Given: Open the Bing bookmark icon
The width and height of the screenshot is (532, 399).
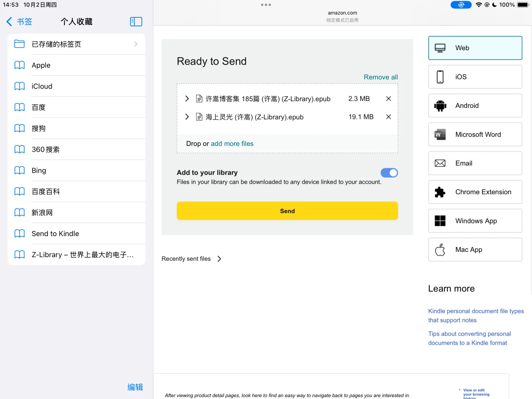Looking at the screenshot, I should [19, 170].
